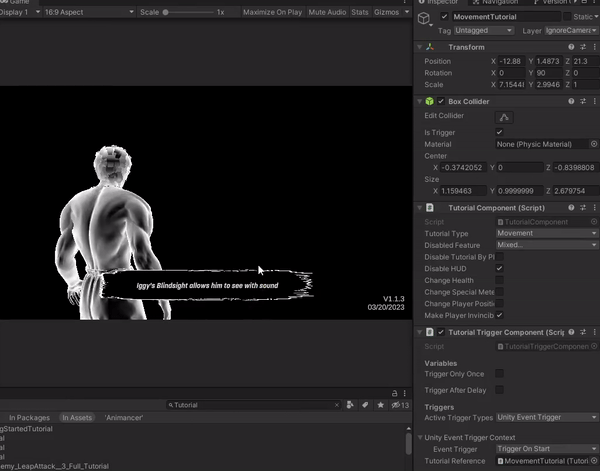Viewport: 600px width, 471px height.
Task: Open Tutorial Component preset icon
Action: pyautogui.click(x=583, y=208)
